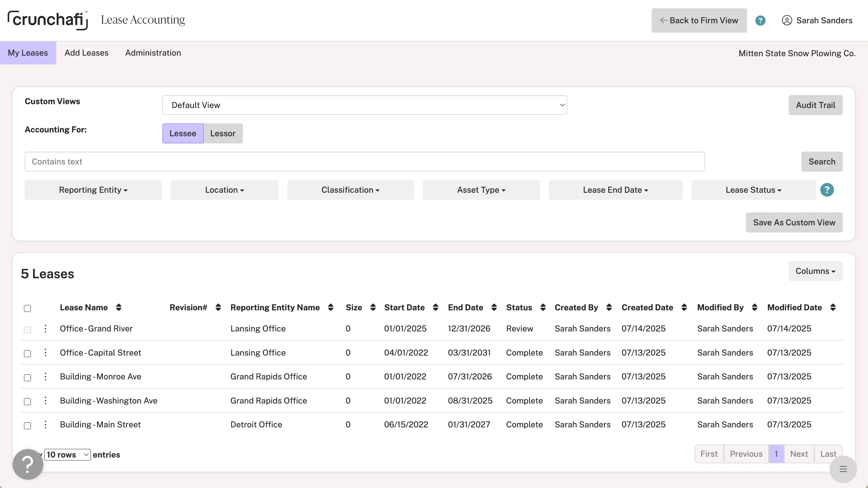The image size is (868, 488).
Task: Click the Audit Trail button
Action: pos(815,105)
